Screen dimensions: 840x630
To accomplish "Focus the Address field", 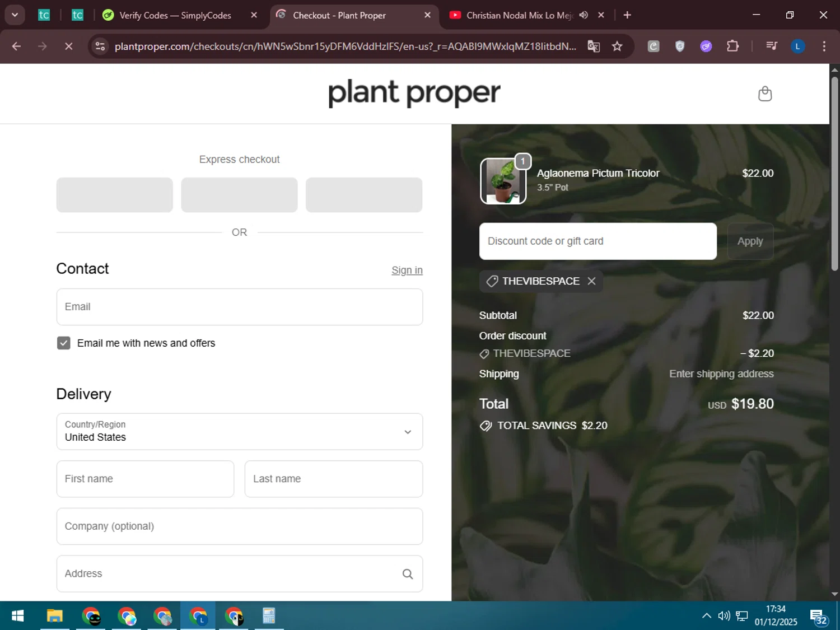I will click(x=240, y=574).
